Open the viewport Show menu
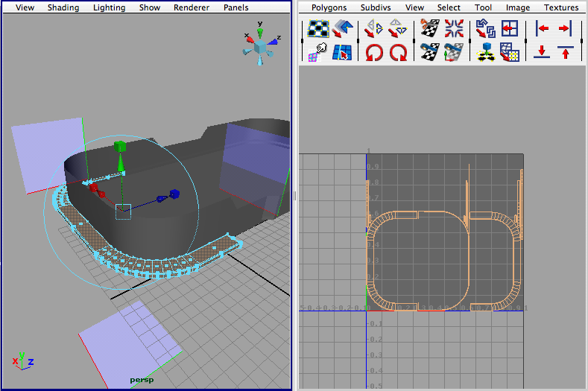Image resolution: width=588 pixels, height=391 pixels. (150, 7)
